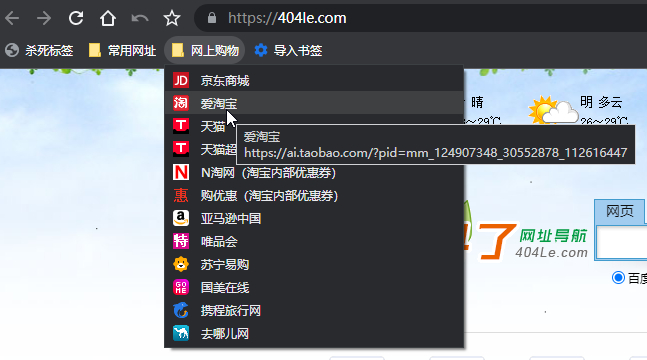The height and width of the screenshot is (360, 647).
Task: Click the lion icon for 苏宁易购
Action: pos(181,264)
